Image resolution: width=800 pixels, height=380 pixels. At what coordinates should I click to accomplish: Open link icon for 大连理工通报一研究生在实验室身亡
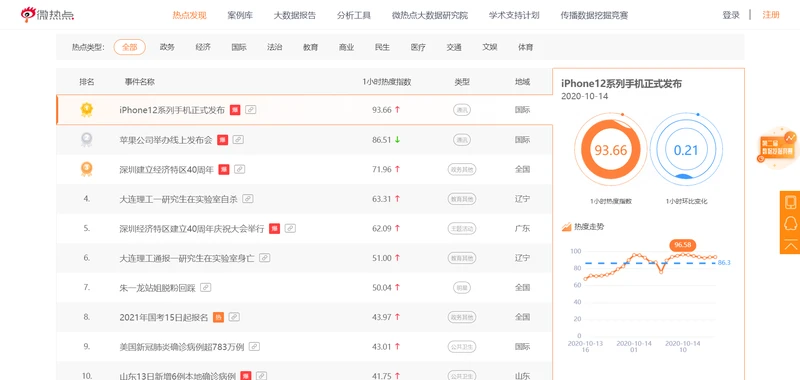[264, 258]
